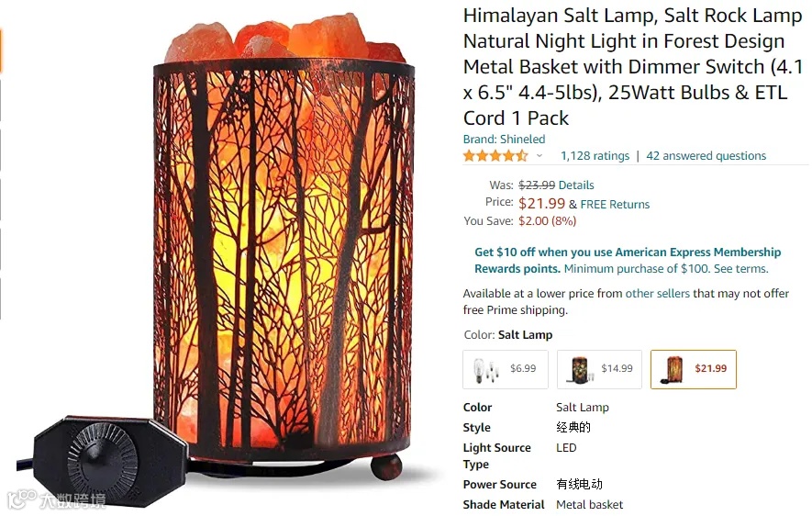812x516 pixels.
Task: Open the star rating dropdown chevron
Action: (539, 156)
